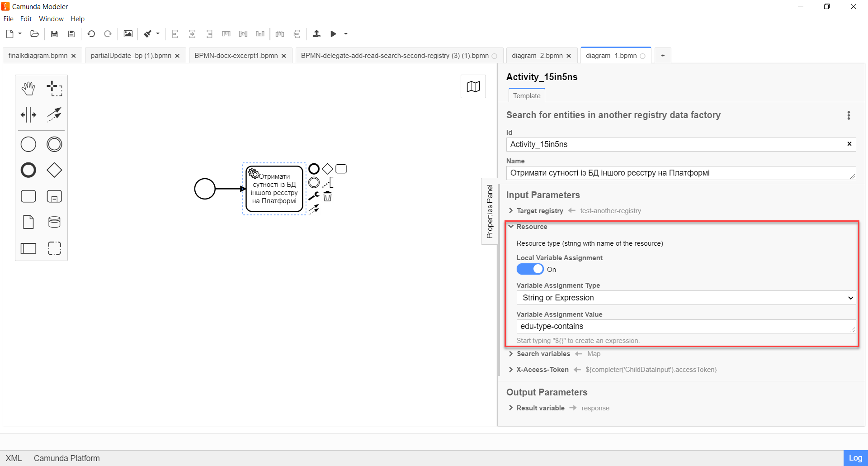Click the open file folder icon

point(35,34)
